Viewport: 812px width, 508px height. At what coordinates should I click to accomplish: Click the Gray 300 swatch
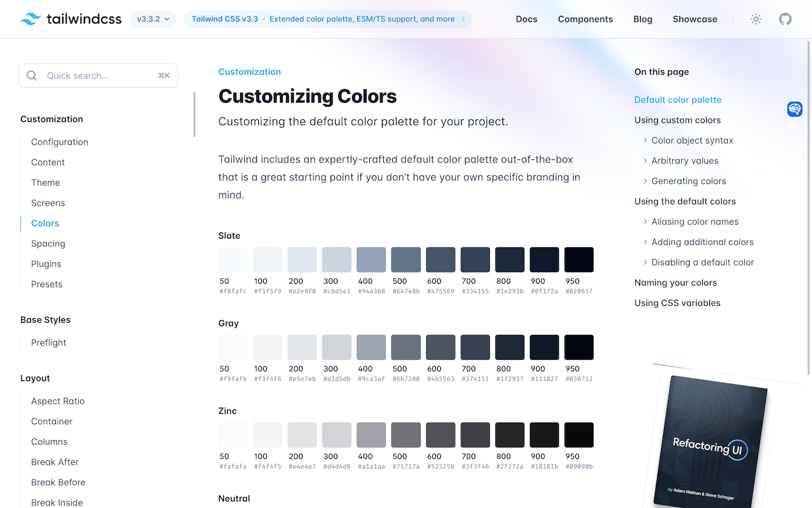[x=337, y=347]
